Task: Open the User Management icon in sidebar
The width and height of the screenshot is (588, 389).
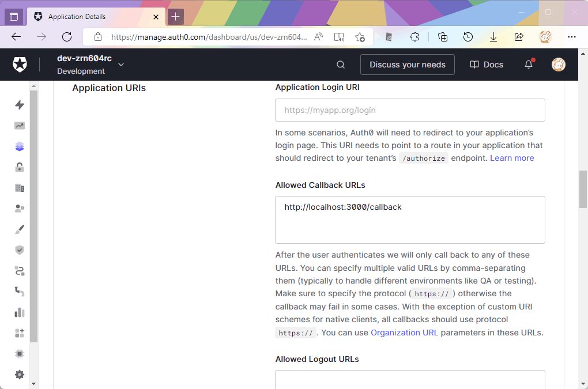Action: click(x=20, y=209)
